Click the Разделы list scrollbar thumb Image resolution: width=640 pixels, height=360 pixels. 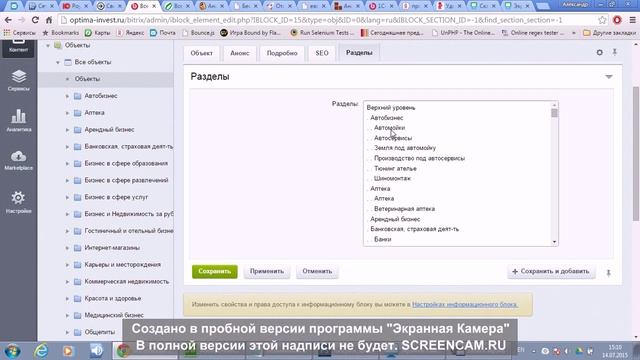pos(554,113)
